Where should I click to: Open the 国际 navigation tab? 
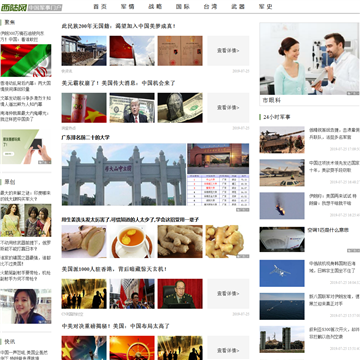pyautogui.click(x=183, y=7)
